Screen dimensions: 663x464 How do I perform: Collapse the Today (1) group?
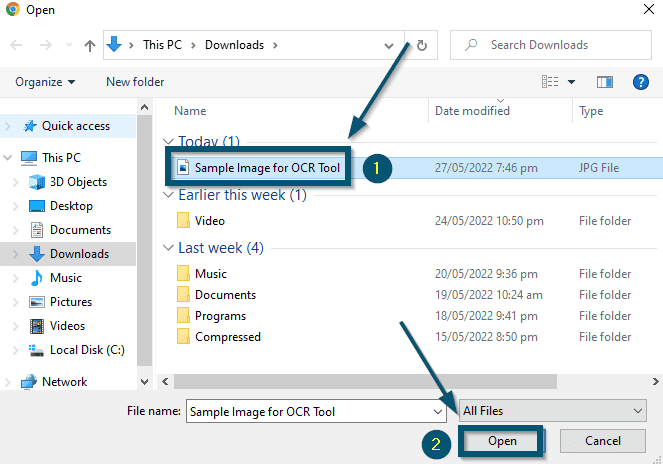pos(169,142)
